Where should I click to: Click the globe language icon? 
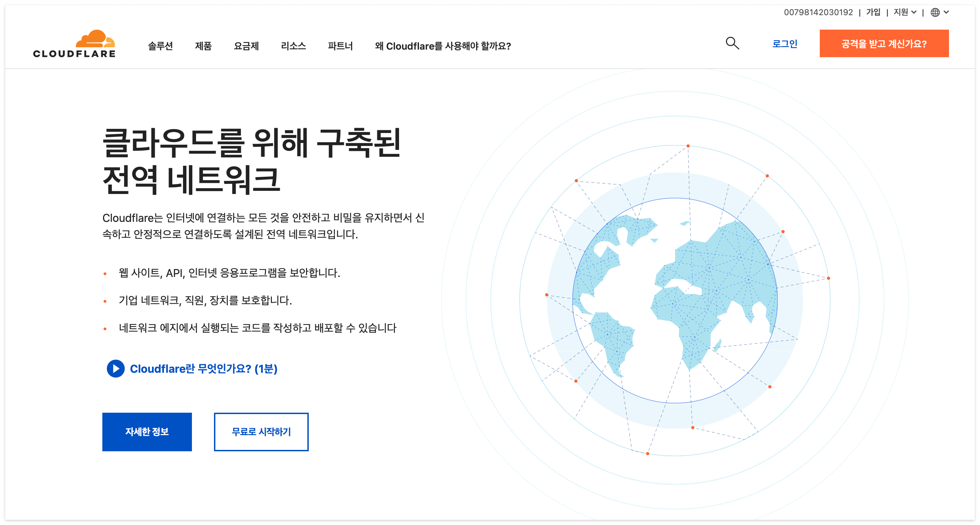pyautogui.click(x=935, y=12)
